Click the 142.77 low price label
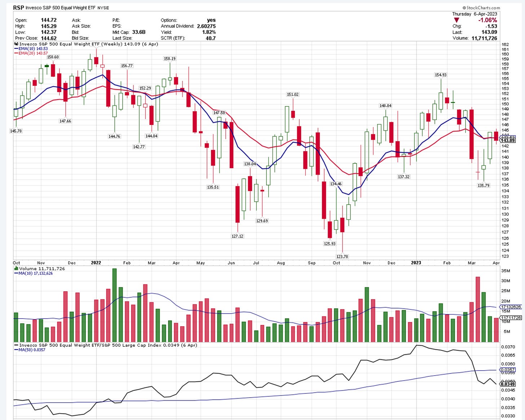Screen dimensions: 525x420 click(x=139, y=147)
